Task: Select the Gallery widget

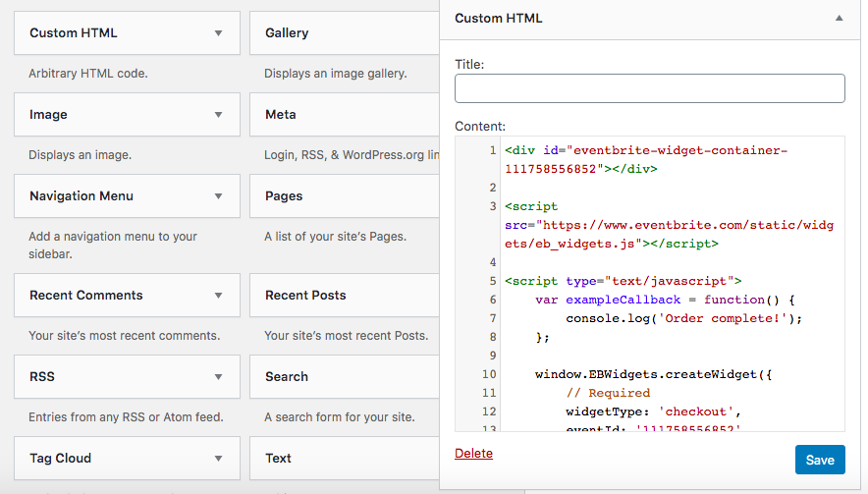Action: point(345,33)
